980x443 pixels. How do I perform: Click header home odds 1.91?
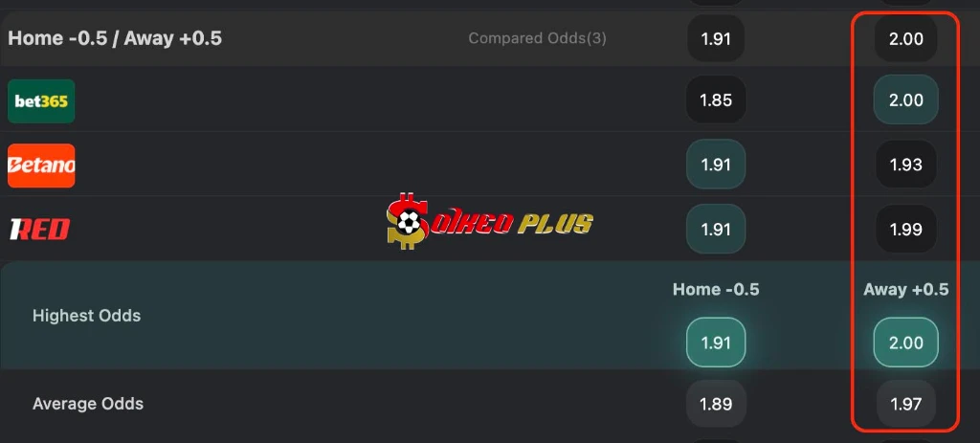(715, 39)
